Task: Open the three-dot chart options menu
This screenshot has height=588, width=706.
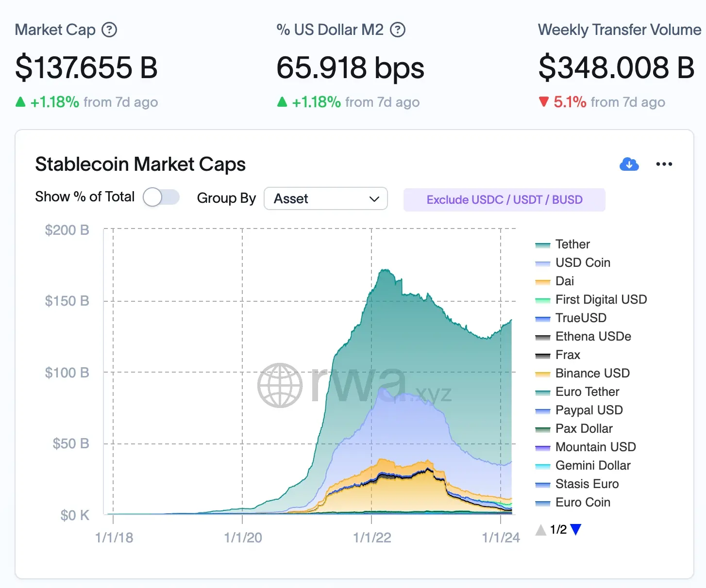Action: tap(664, 164)
